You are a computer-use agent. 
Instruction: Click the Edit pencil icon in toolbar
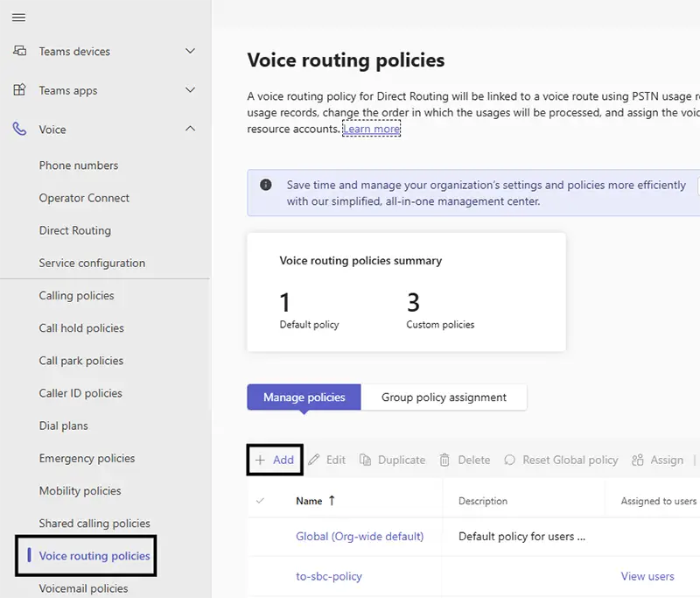point(314,460)
